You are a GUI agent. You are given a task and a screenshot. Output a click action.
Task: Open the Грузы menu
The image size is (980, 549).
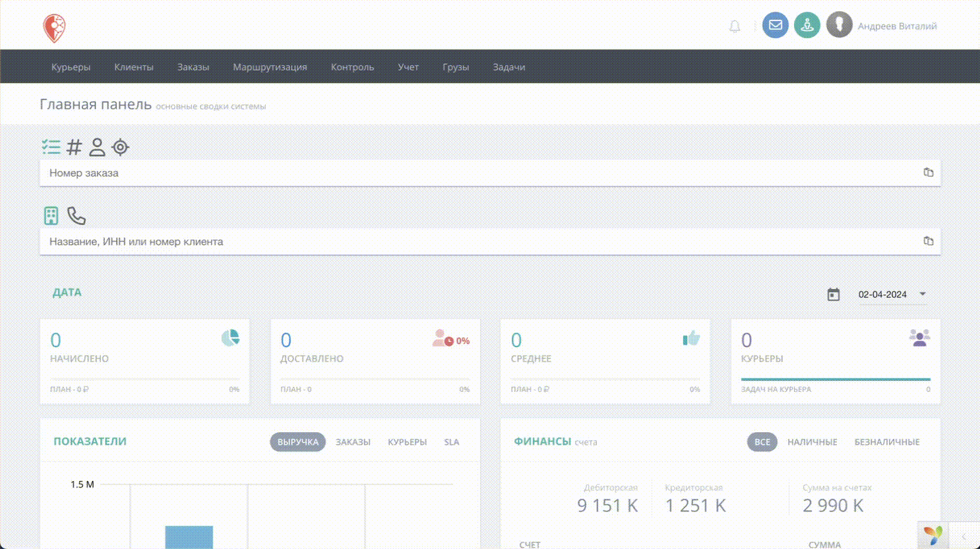click(x=456, y=67)
